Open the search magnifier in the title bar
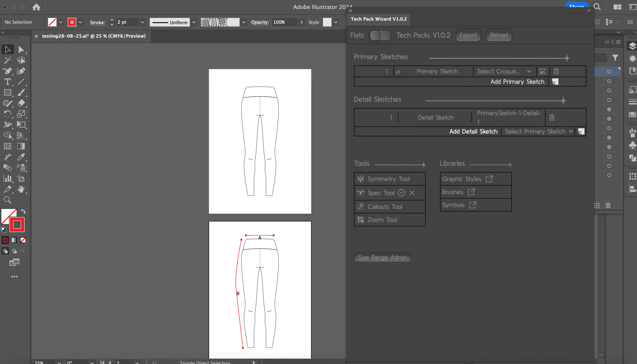The width and height of the screenshot is (637, 364). [x=597, y=7]
